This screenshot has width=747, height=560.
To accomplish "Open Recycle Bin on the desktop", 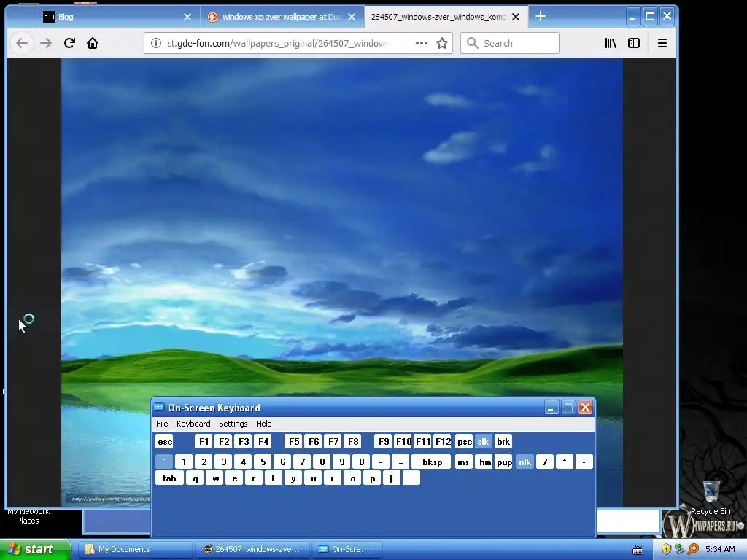I will pos(711,498).
